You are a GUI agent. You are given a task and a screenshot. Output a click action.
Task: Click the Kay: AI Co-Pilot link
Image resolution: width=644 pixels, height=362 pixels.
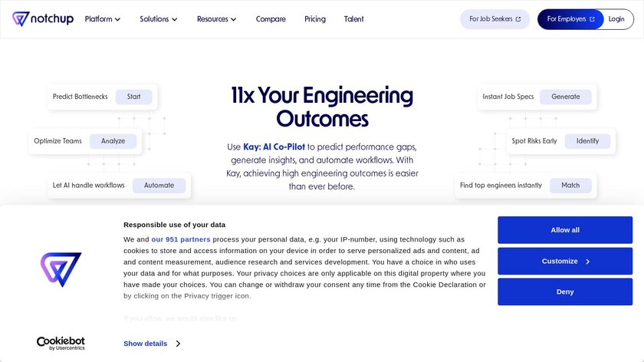click(x=274, y=146)
